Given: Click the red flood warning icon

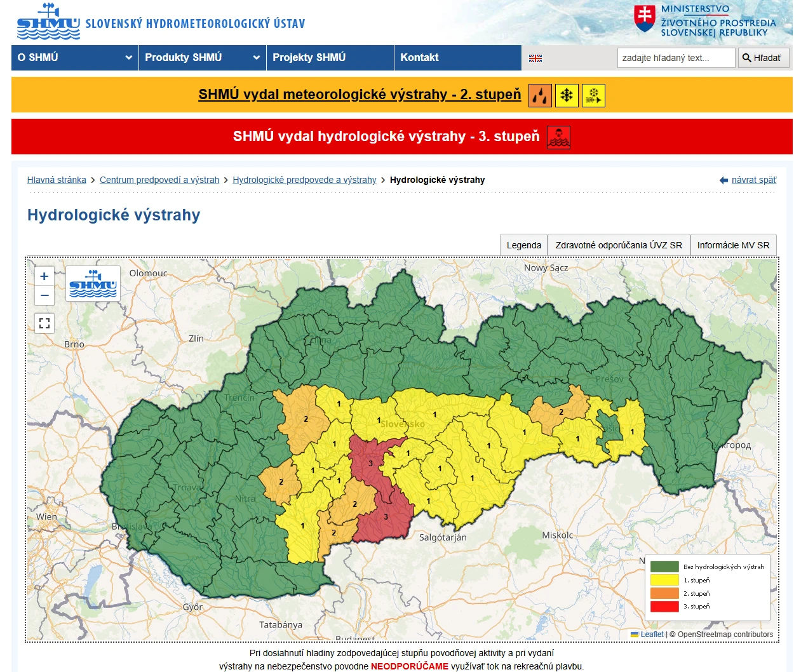Looking at the screenshot, I should pos(558,137).
